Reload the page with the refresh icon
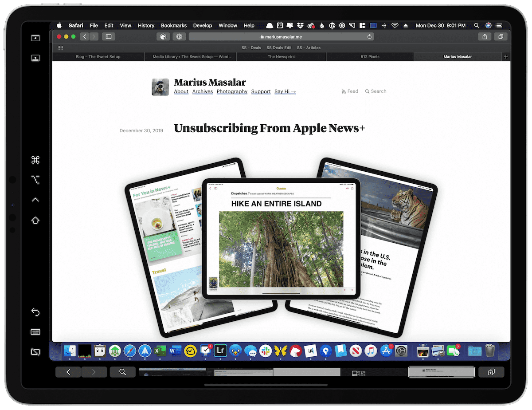The image size is (532, 410). (369, 37)
